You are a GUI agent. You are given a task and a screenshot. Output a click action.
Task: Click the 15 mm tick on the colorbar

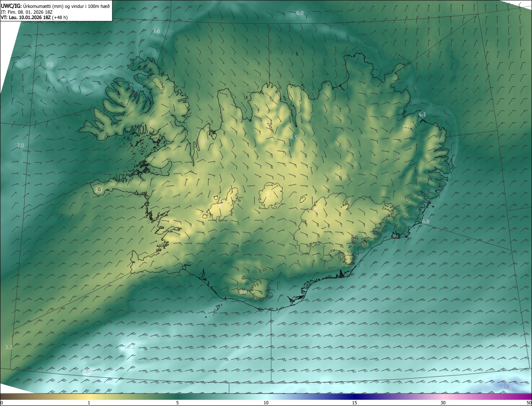click(355, 403)
